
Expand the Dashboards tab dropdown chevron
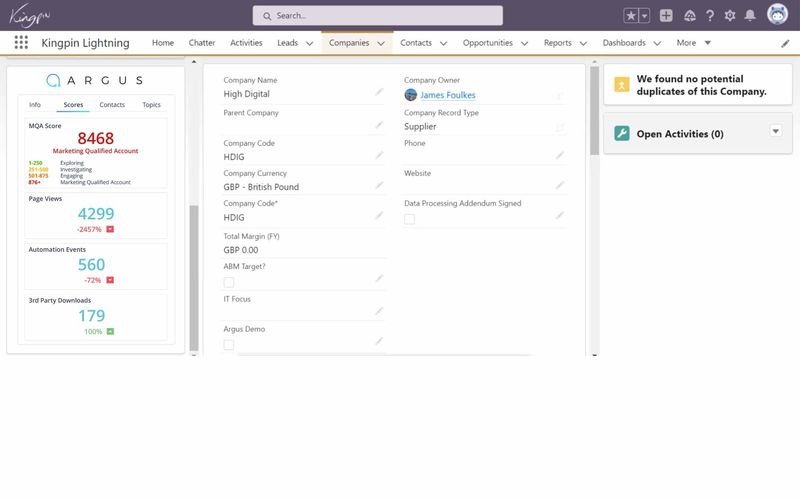coord(657,43)
